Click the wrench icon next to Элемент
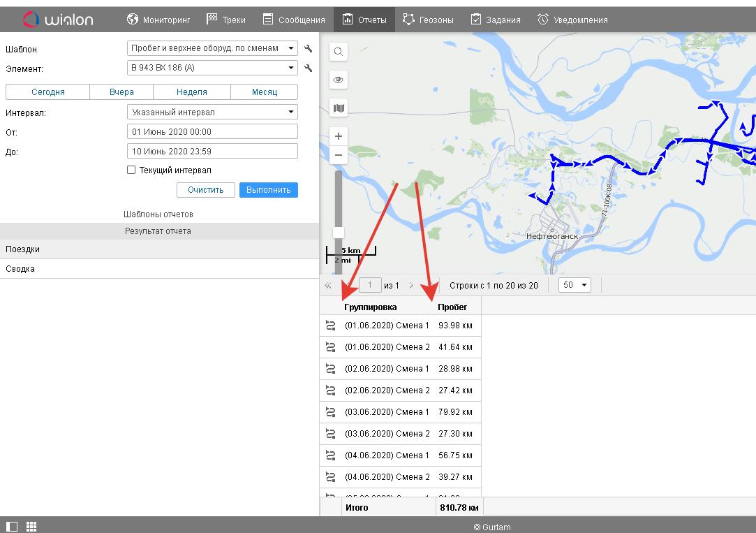The image size is (756, 533). 308,68
